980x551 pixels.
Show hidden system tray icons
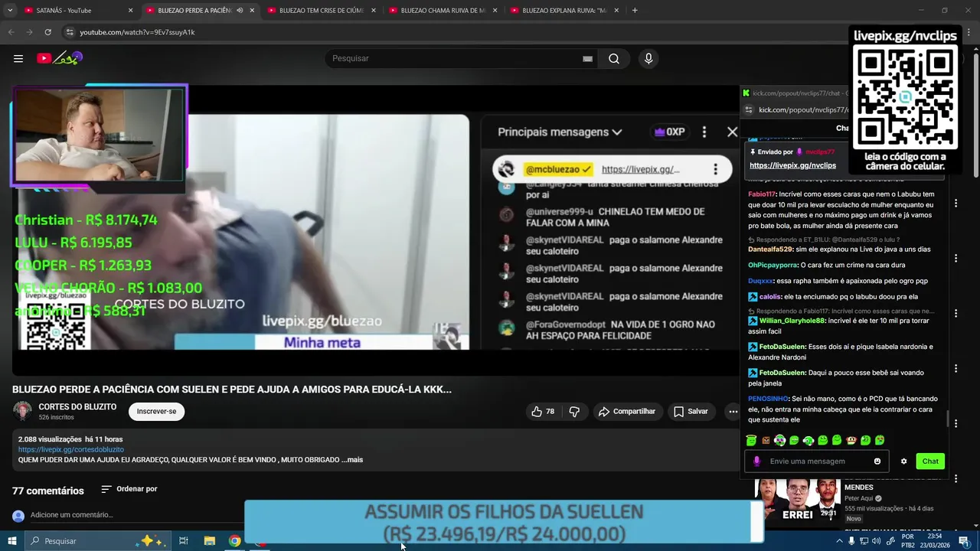tap(839, 541)
